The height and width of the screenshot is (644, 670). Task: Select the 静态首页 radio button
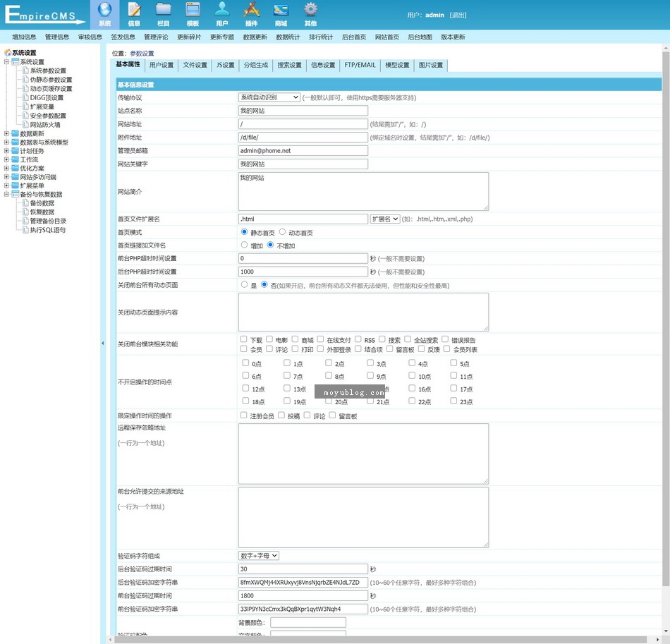coord(245,232)
